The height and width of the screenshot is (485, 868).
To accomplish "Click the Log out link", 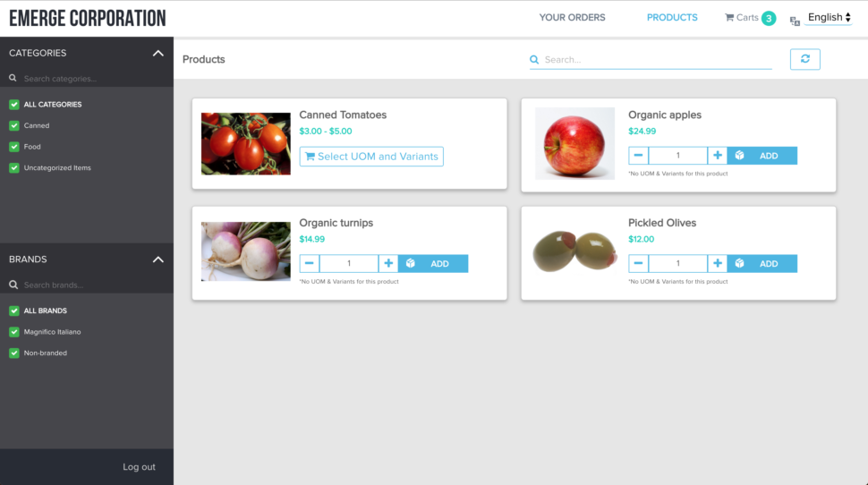I will pos(139,467).
